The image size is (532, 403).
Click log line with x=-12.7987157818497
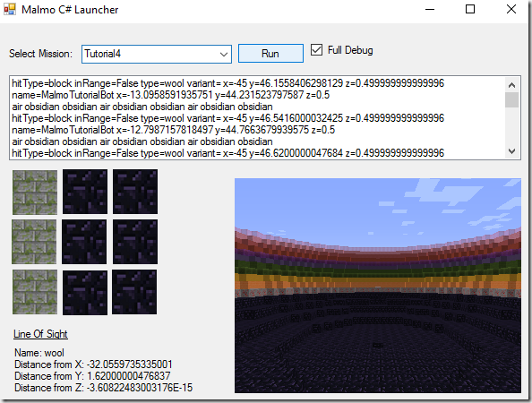click(174, 130)
